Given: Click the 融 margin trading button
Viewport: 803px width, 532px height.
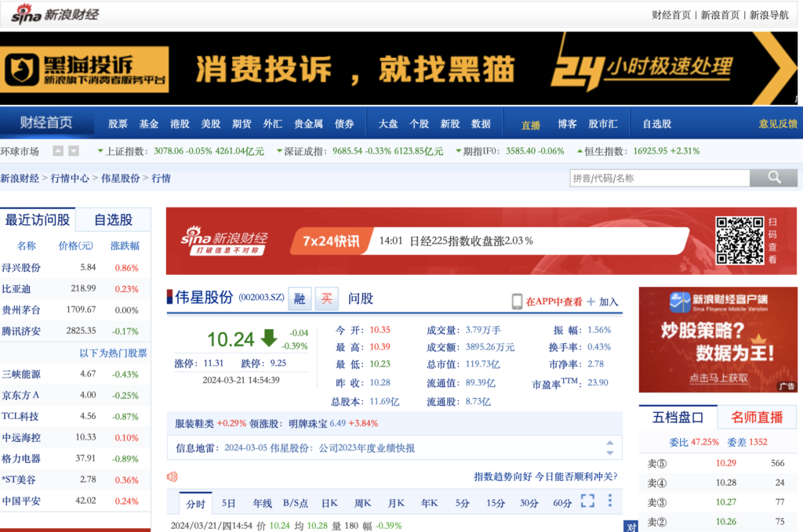Looking at the screenshot, I should click(x=299, y=299).
